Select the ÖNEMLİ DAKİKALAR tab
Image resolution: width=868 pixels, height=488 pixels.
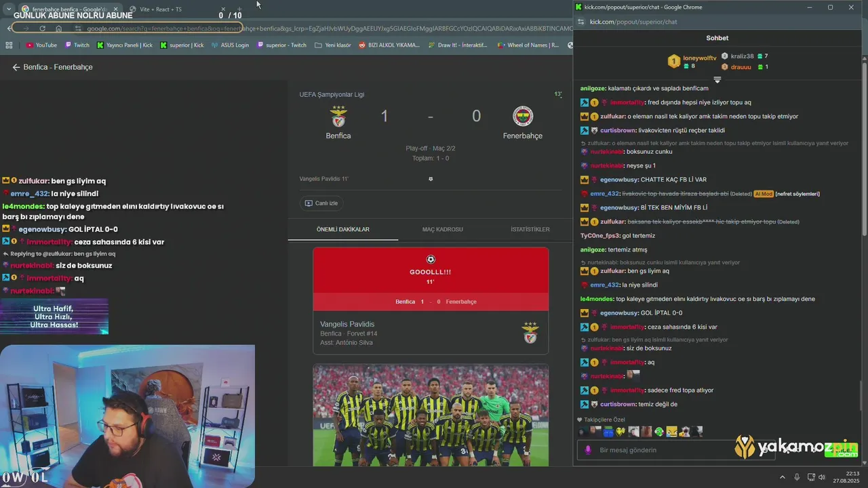pyautogui.click(x=343, y=229)
